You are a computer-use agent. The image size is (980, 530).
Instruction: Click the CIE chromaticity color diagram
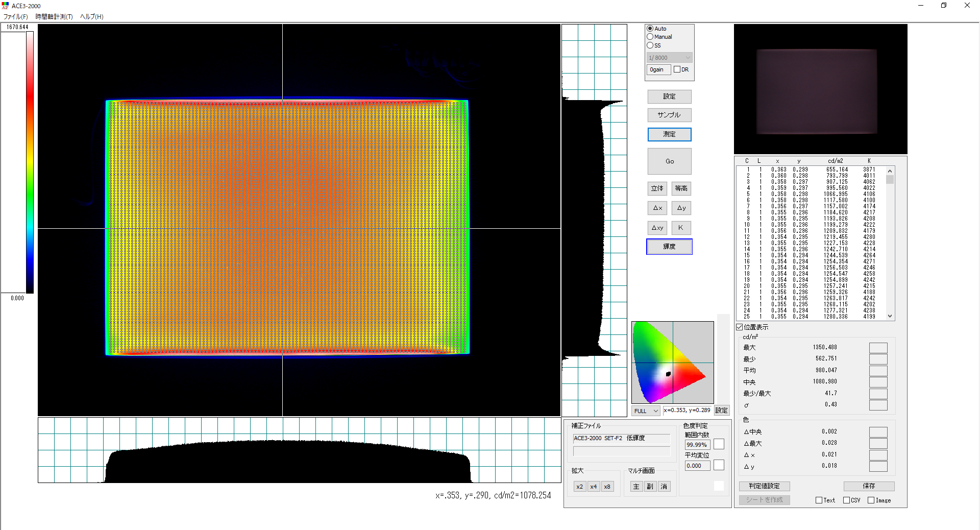[x=672, y=363]
